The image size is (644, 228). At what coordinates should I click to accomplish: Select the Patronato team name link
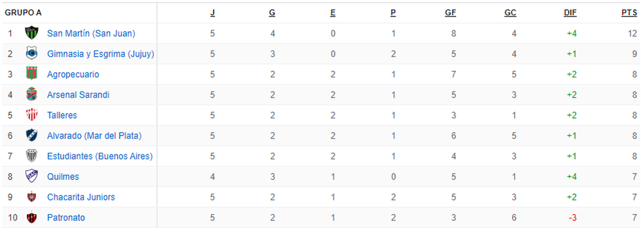point(66,217)
